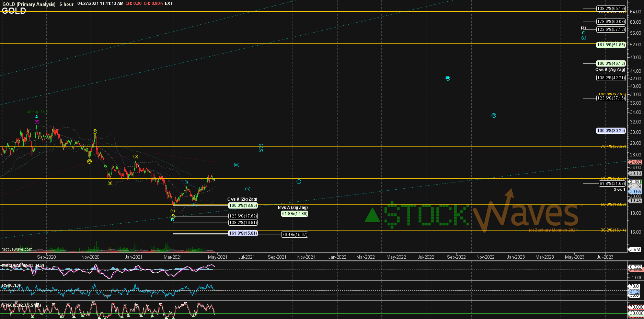This screenshot has height=319, width=644.
Task: Click Jan-2022 on the time axis
Action: click(x=337, y=257)
